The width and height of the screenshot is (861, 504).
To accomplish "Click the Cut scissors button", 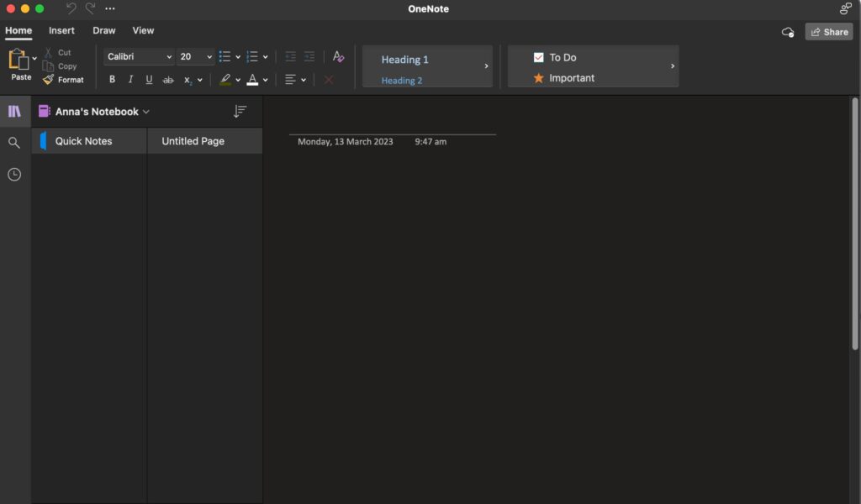I will coord(57,53).
